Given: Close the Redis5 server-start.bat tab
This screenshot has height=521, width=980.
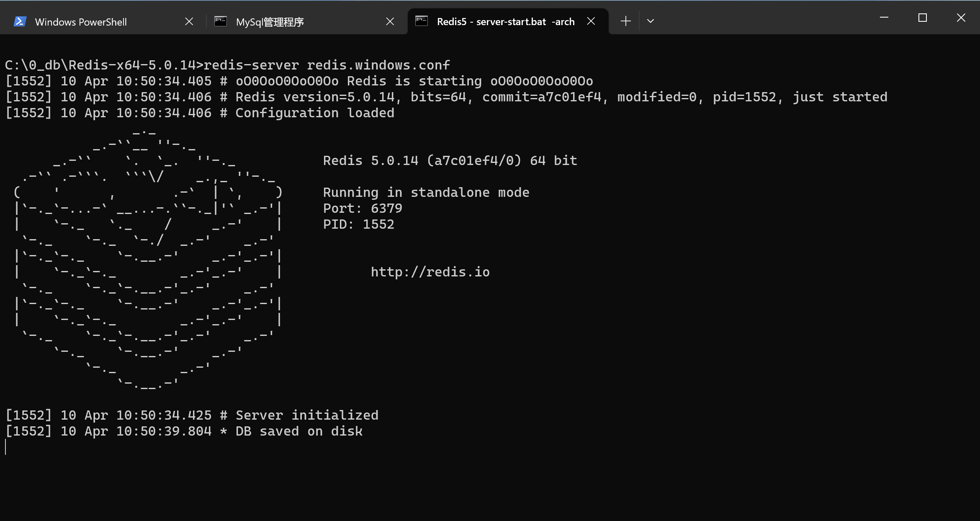Looking at the screenshot, I should pos(591,21).
